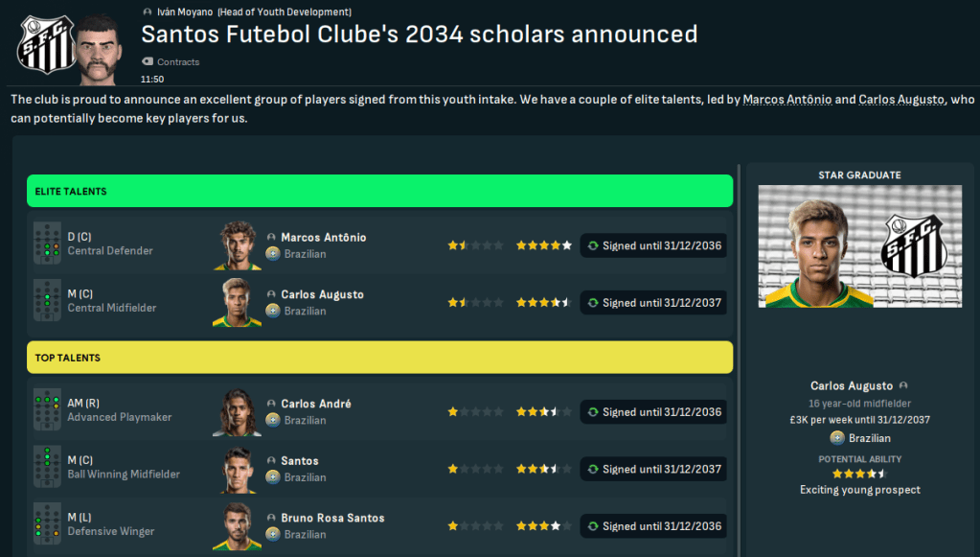Viewport: 980px width, 557px height.
Task: Click the contract status button in Carlos Augusto's row
Action: click(652, 303)
